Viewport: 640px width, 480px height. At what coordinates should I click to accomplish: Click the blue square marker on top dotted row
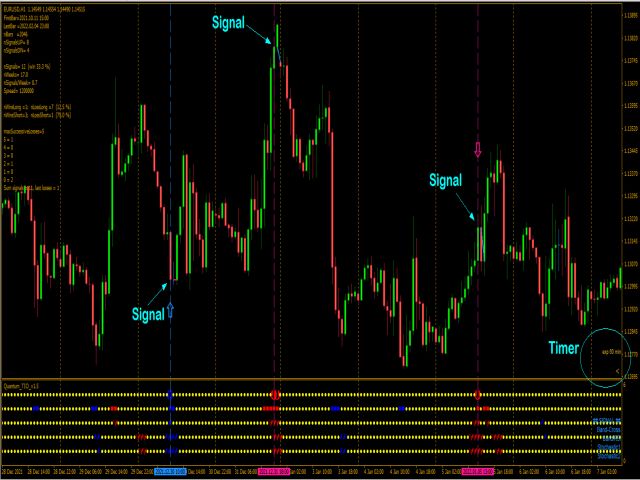tap(170, 395)
